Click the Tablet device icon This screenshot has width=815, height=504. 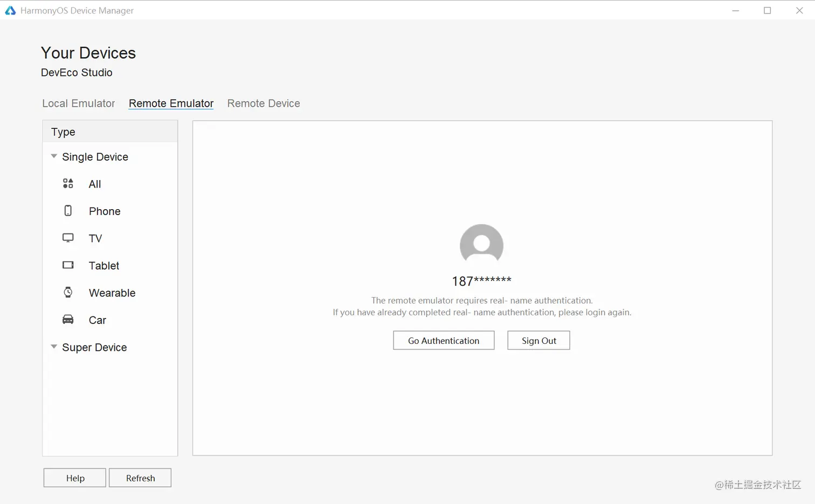pyautogui.click(x=68, y=265)
